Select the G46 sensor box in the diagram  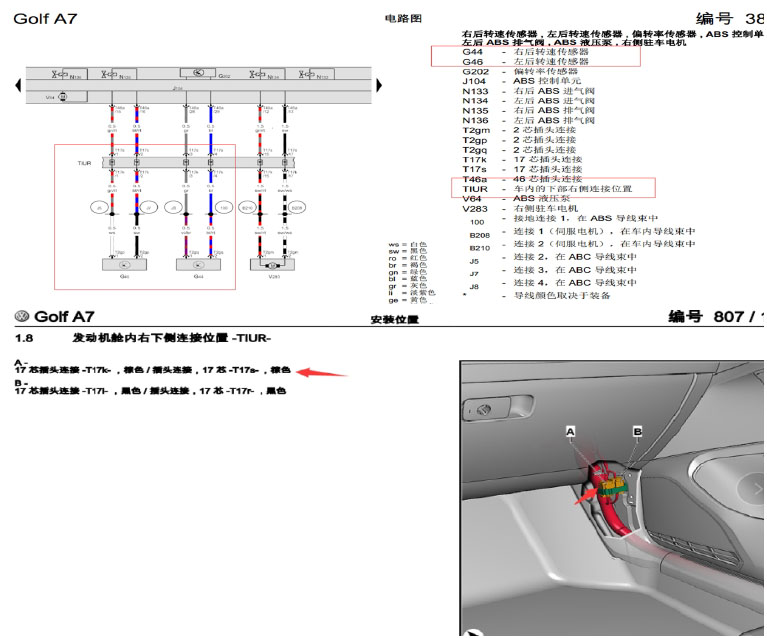point(124,265)
